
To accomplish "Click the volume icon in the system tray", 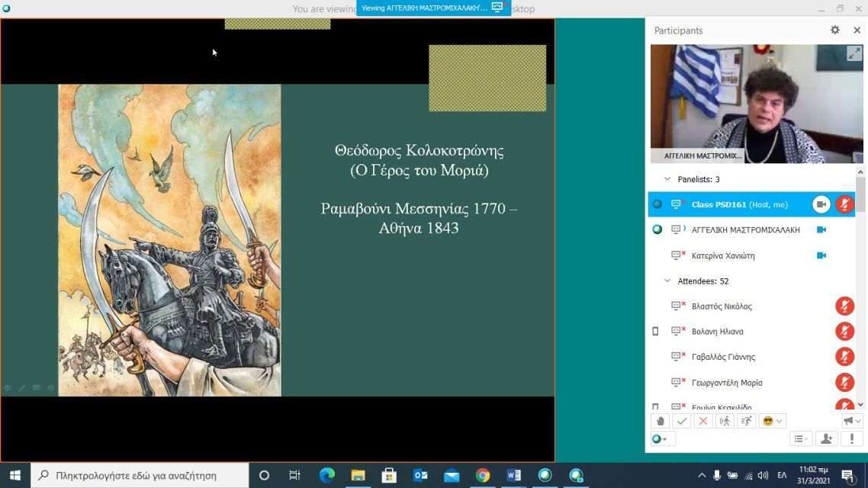I will [764, 475].
